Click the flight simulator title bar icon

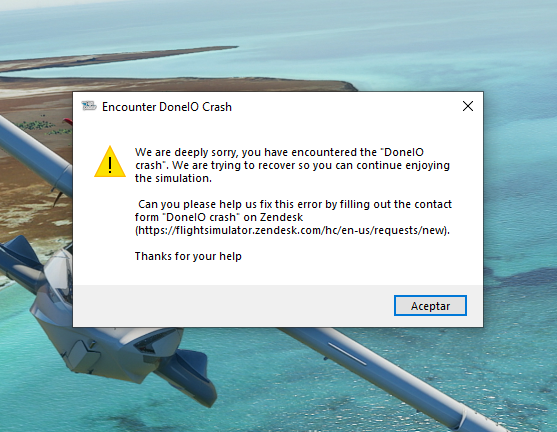(x=88, y=106)
